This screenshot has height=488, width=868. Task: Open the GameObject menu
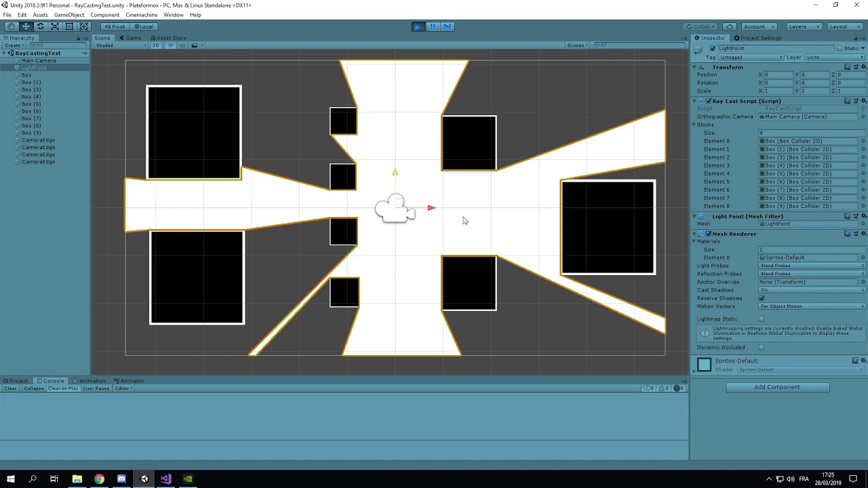point(68,14)
